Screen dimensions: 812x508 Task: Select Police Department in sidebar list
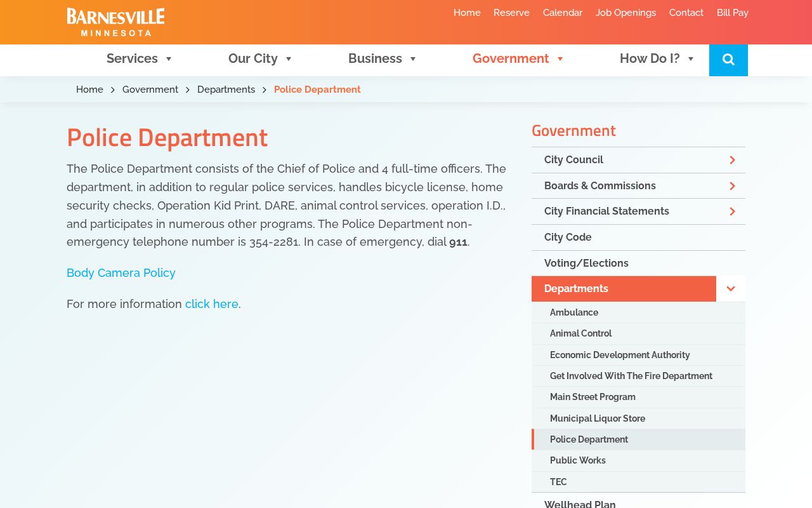click(638, 439)
